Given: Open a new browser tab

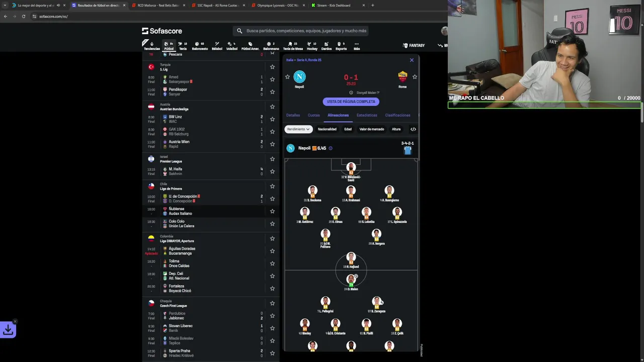Looking at the screenshot, I should pyautogui.click(x=372, y=5).
